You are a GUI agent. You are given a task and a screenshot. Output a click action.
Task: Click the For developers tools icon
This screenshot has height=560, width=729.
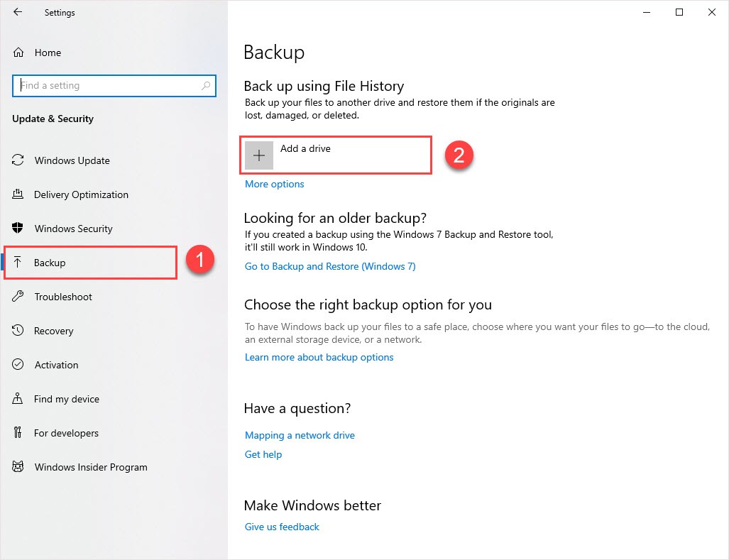click(x=18, y=433)
